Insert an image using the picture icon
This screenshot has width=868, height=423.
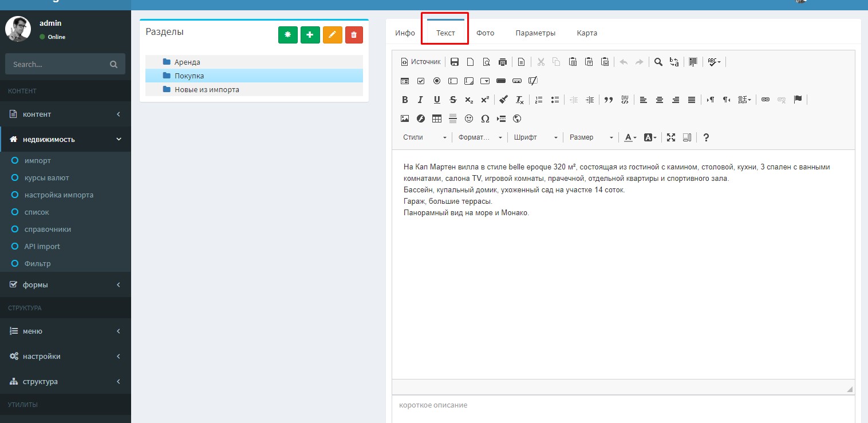(x=405, y=118)
